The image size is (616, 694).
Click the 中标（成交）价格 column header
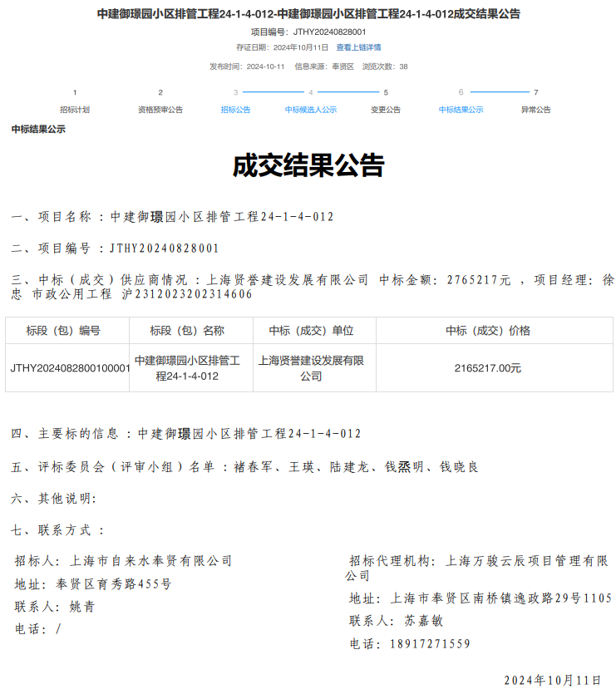point(488,331)
